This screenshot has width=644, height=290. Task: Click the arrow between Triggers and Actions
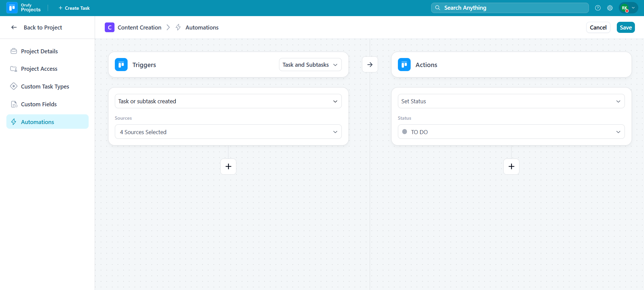(x=370, y=65)
